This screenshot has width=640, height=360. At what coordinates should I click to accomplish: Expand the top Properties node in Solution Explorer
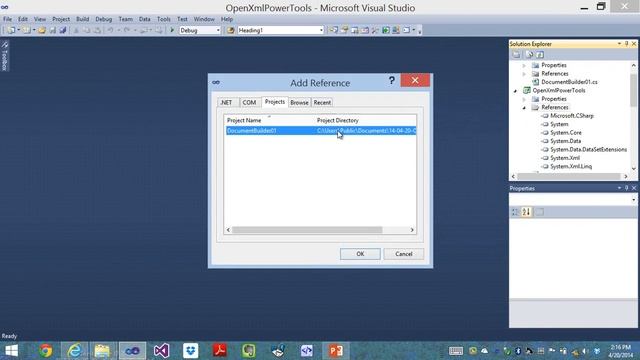pyautogui.click(x=524, y=65)
